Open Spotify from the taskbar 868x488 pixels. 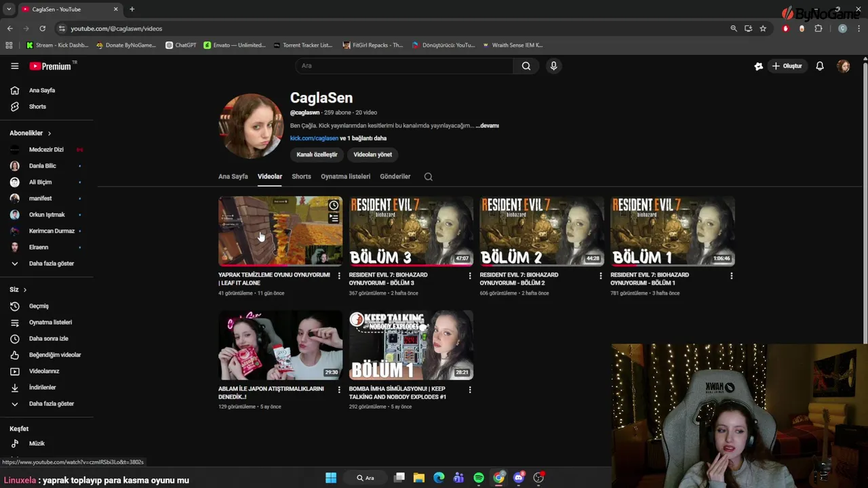coord(479,478)
